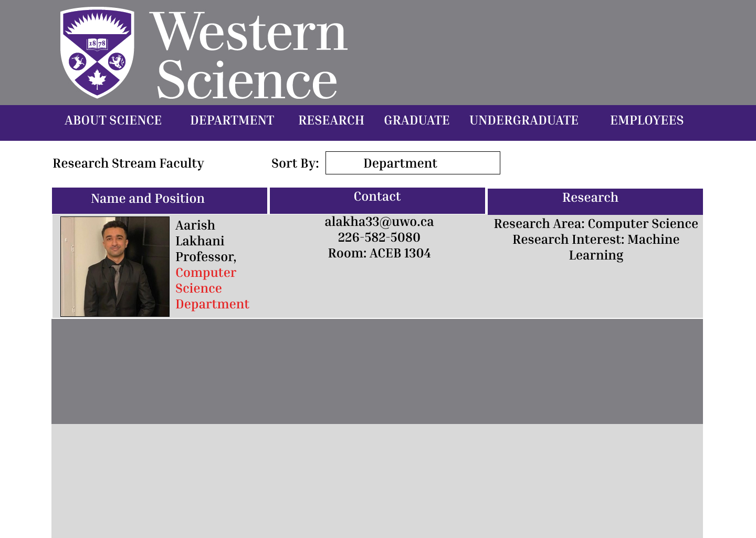The height and width of the screenshot is (538, 756).
Task: Click the Research column header
Action: 595,201
